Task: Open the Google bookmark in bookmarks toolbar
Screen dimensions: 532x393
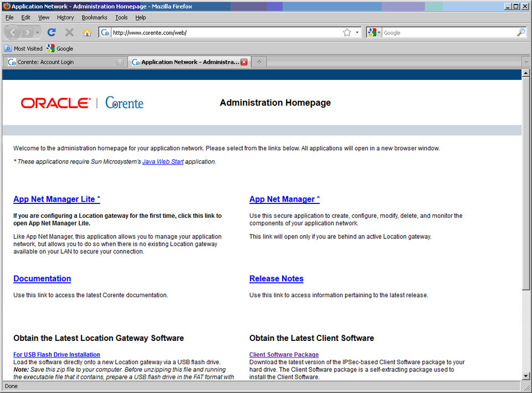Action: [x=60, y=49]
